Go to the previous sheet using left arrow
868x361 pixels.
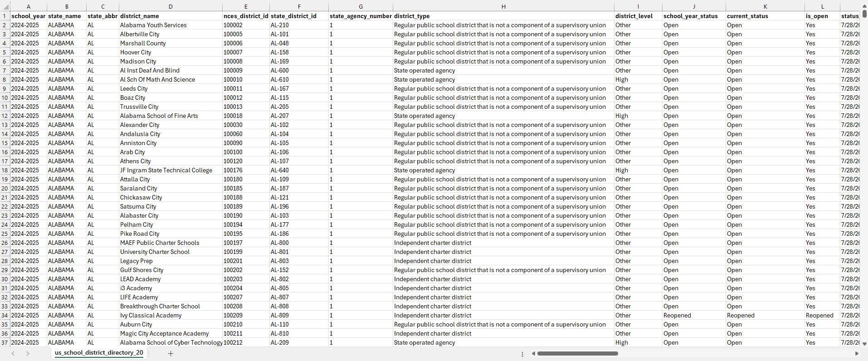[x=13, y=353]
